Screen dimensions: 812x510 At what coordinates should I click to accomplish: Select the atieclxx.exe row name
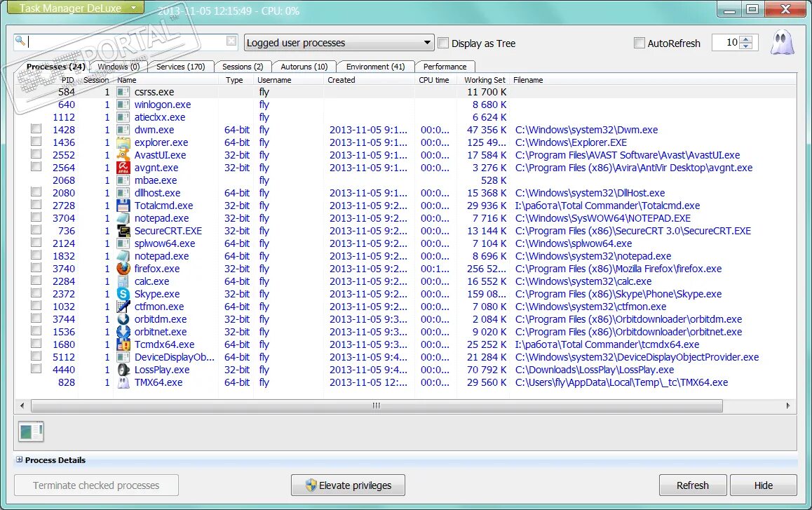[x=159, y=117]
